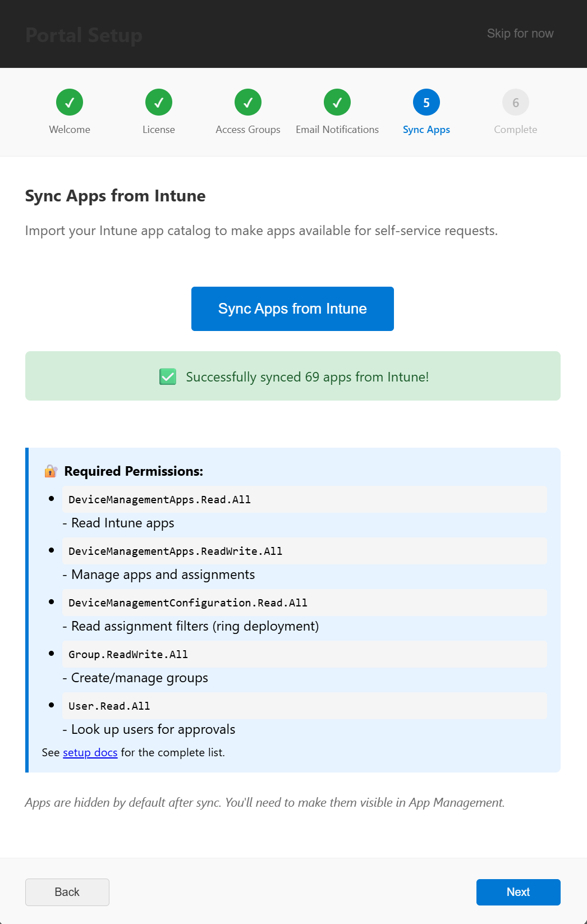
Task: Click the step 5 Sync Apps circle
Action: point(427,102)
